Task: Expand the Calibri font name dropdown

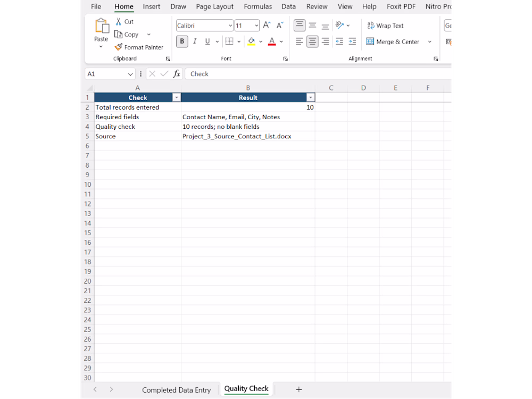Action: 230,26
